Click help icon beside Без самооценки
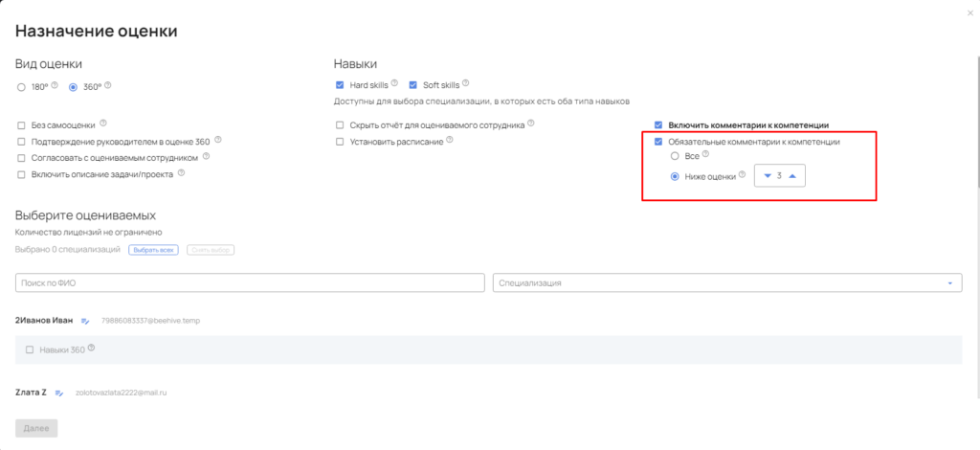Image resolution: width=980 pixels, height=450 pixels. tap(103, 123)
